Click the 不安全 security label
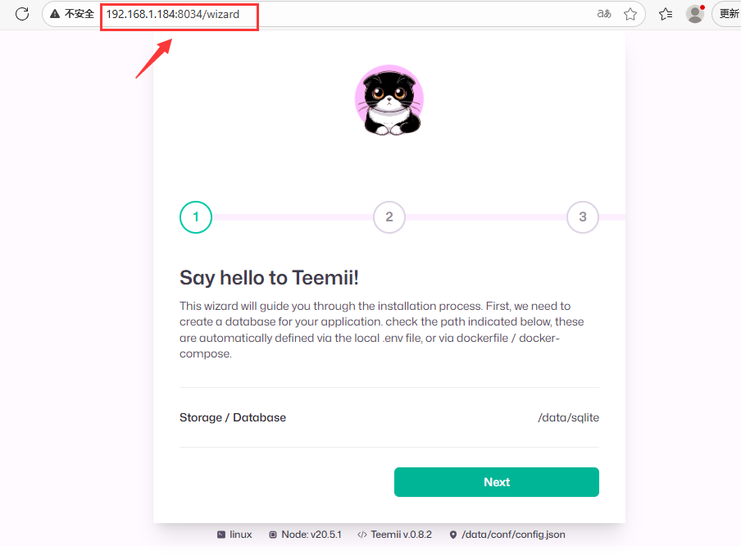Image resolution: width=741 pixels, height=560 pixels. point(80,14)
